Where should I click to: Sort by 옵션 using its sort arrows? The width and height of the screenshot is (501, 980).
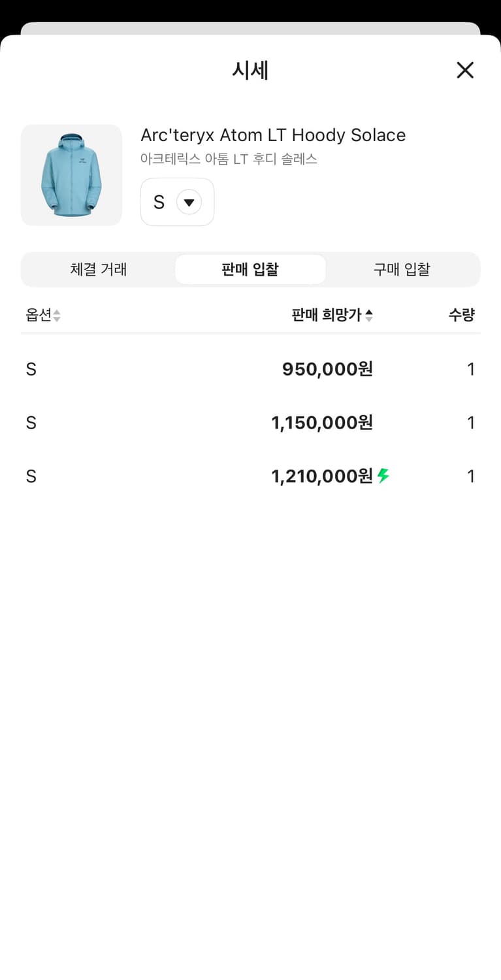[x=57, y=316]
